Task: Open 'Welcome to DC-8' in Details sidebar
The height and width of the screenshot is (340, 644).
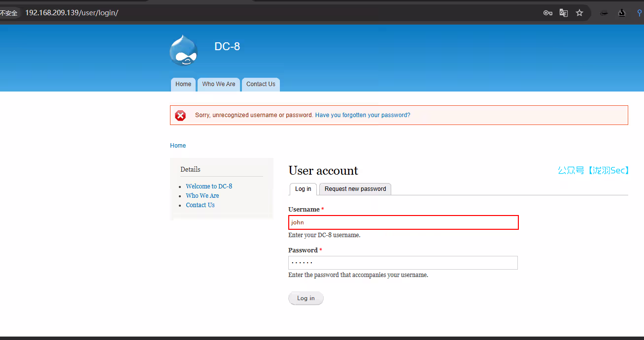Action: [209, 186]
